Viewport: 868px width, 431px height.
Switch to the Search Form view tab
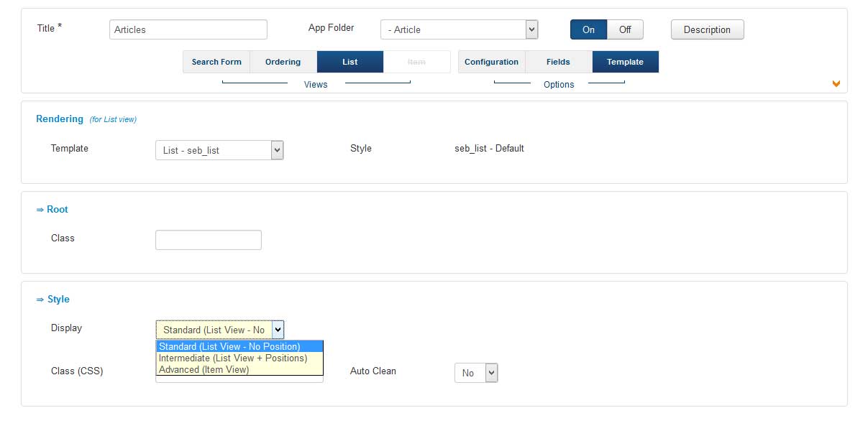[x=216, y=62]
